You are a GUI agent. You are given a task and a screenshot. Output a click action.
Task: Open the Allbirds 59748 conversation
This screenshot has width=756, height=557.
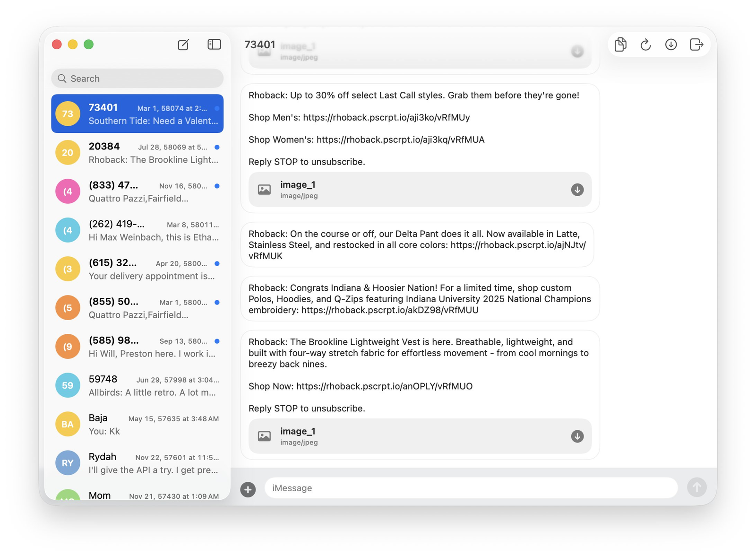pos(137,385)
